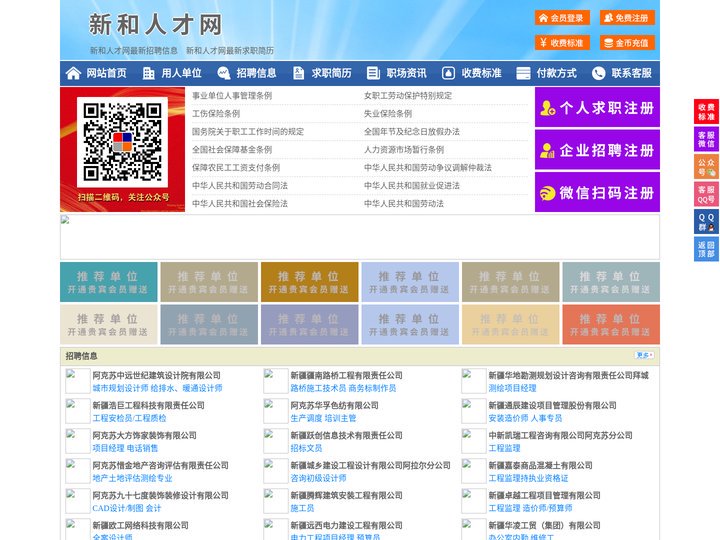Open company 中新凯瑞工程咨询有限公司阿克苏分公司
Viewport: 720px width, 540px height.
coord(560,435)
